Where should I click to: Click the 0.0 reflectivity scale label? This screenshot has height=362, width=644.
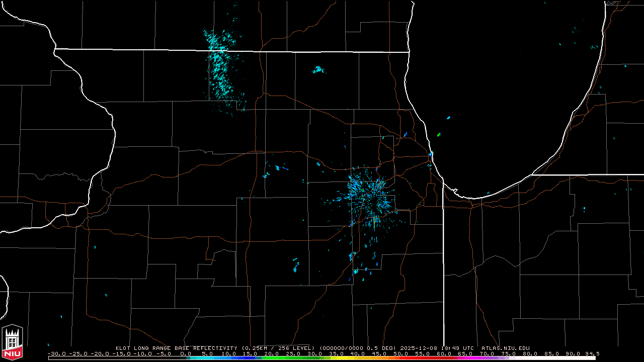point(187,353)
